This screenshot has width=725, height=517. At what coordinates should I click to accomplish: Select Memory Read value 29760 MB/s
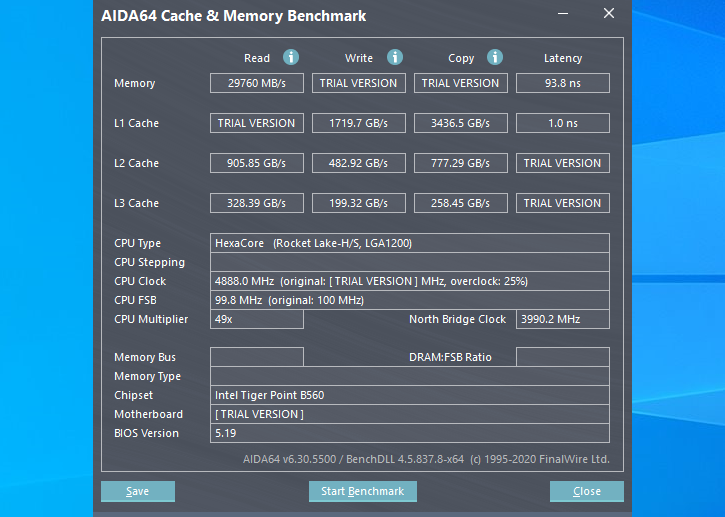(x=257, y=83)
